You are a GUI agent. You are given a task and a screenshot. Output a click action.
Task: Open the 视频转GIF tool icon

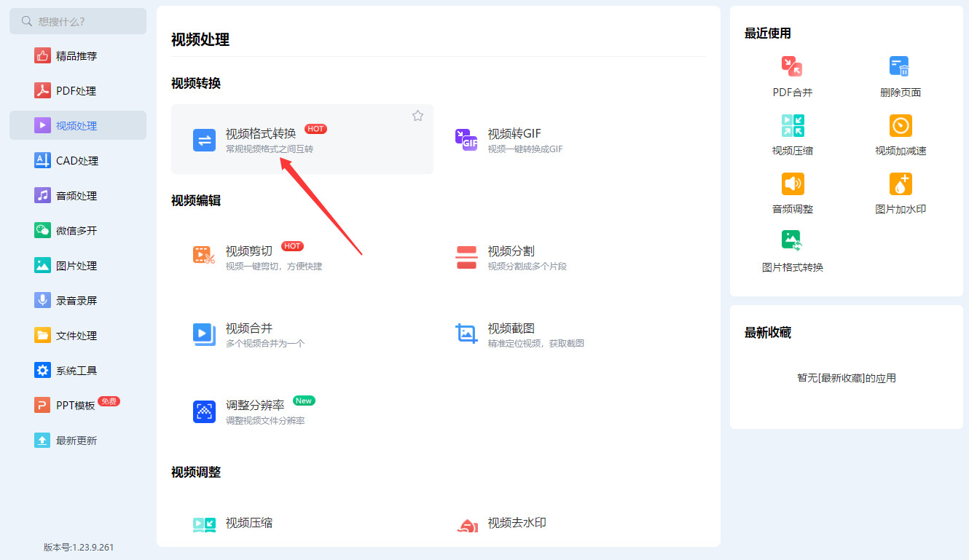[466, 140]
